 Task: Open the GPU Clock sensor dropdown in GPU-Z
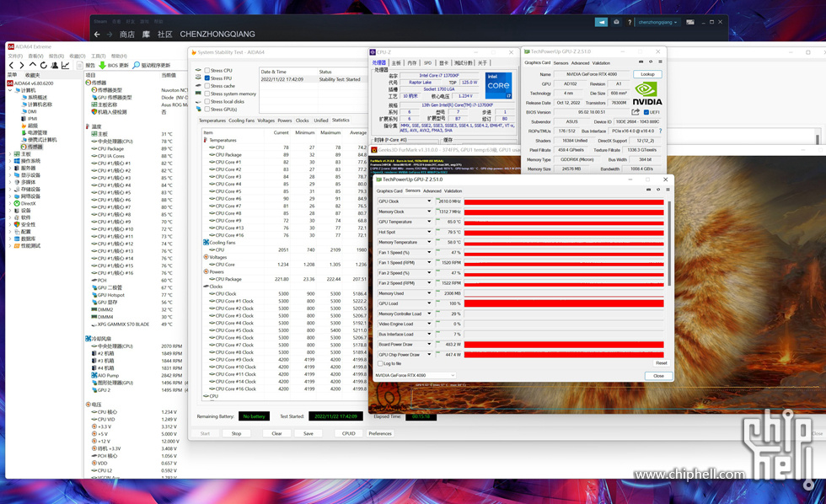430,201
